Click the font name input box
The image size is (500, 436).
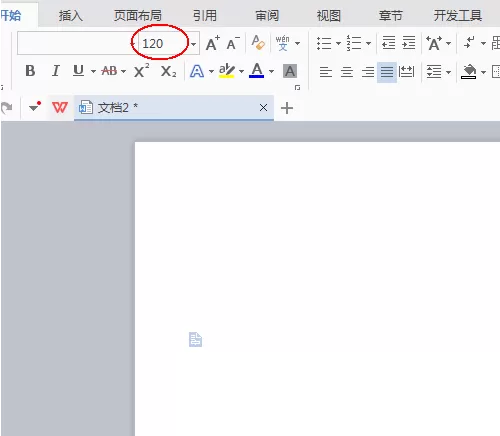(x=75, y=43)
